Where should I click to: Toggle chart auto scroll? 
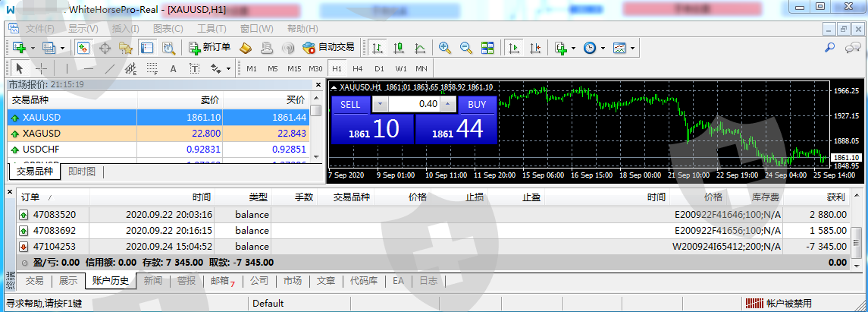(515, 47)
